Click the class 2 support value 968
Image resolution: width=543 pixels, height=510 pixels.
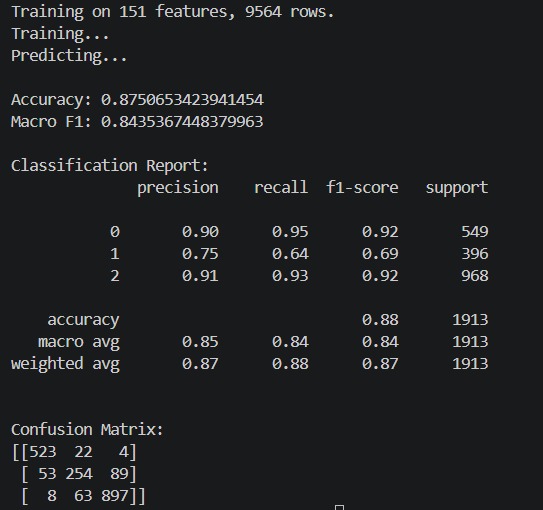coord(475,276)
